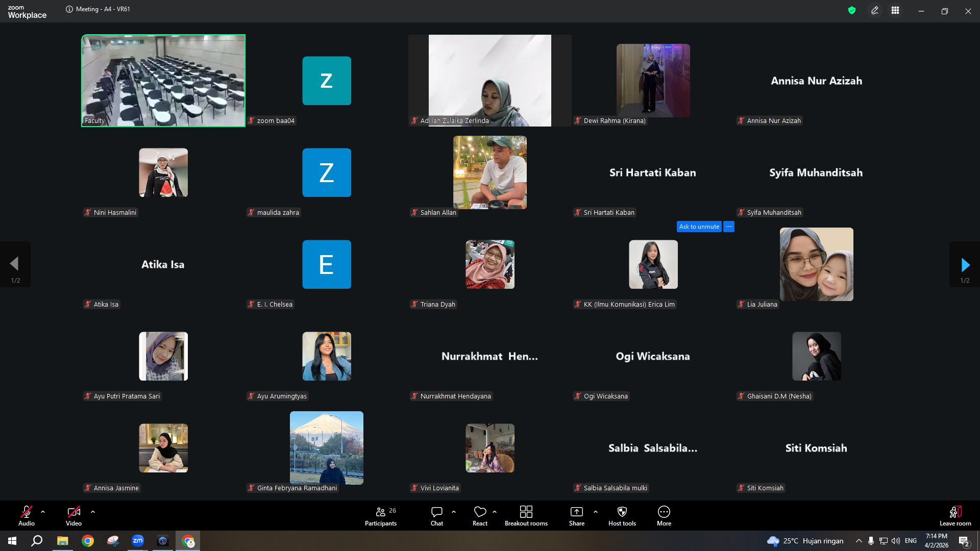Switch to Zoom app in the taskbar
This screenshot has height=551, width=980.
click(138, 541)
